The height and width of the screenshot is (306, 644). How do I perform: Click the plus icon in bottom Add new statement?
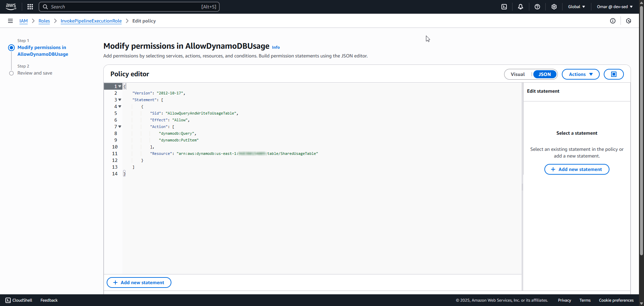(115, 282)
